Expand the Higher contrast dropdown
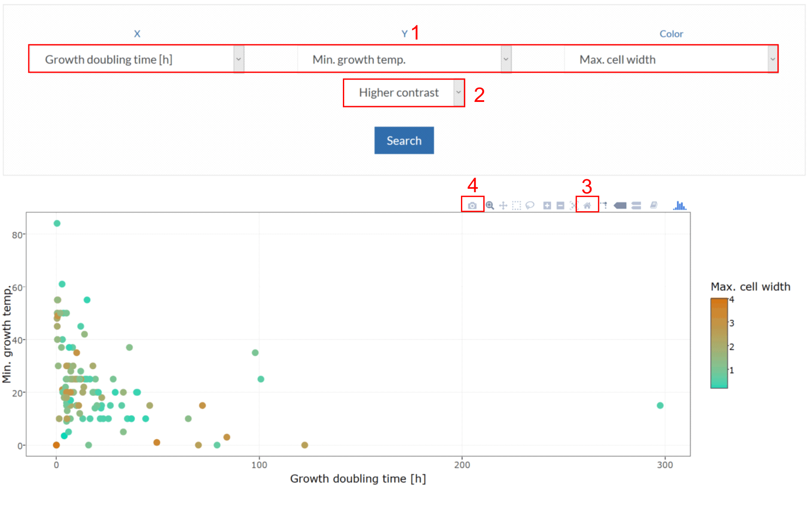This screenshot has width=812, height=516. click(x=404, y=92)
